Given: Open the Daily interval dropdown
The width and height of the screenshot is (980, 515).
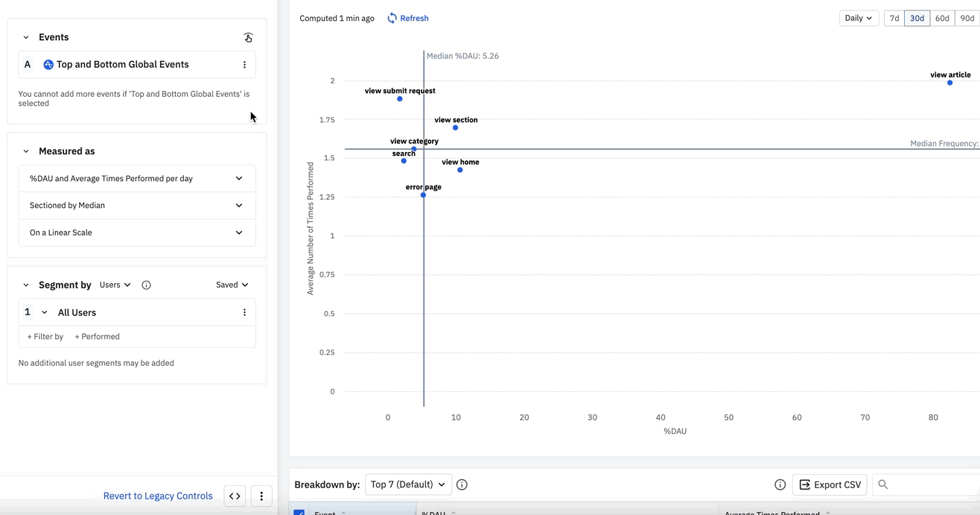Looking at the screenshot, I should click(x=859, y=18).
